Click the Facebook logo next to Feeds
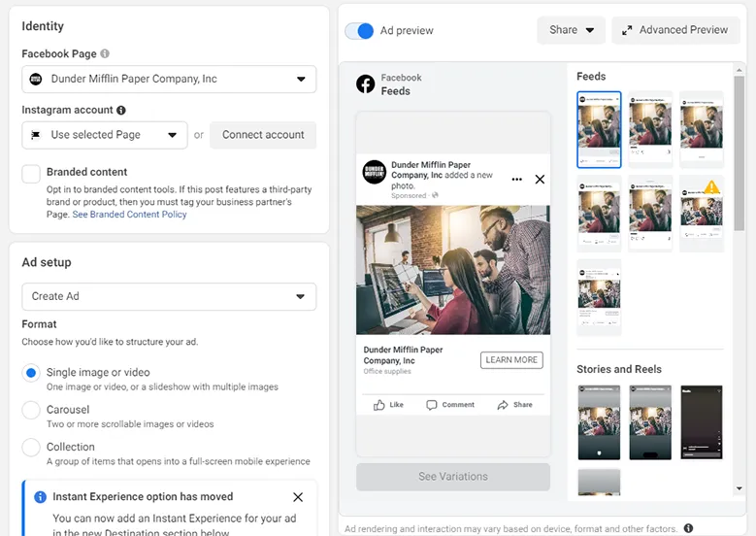 366,84
